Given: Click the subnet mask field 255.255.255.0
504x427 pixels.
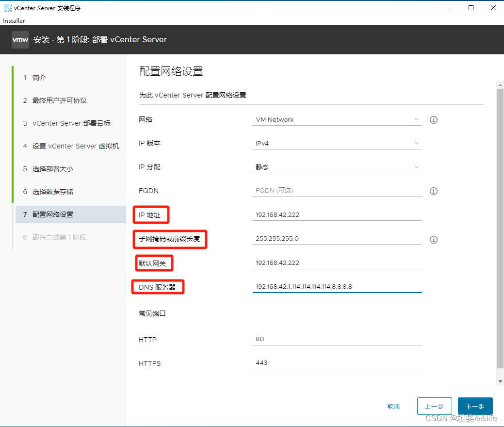Looking at the screenshot, I should point(337,239).
